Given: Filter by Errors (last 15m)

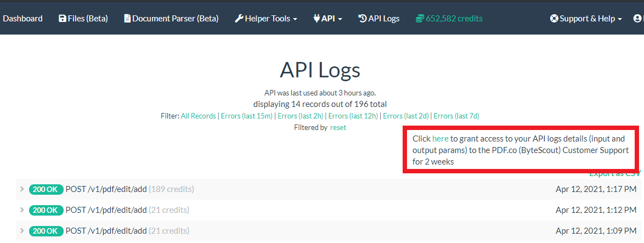Looking at the screenshot, I should [247, 116].
